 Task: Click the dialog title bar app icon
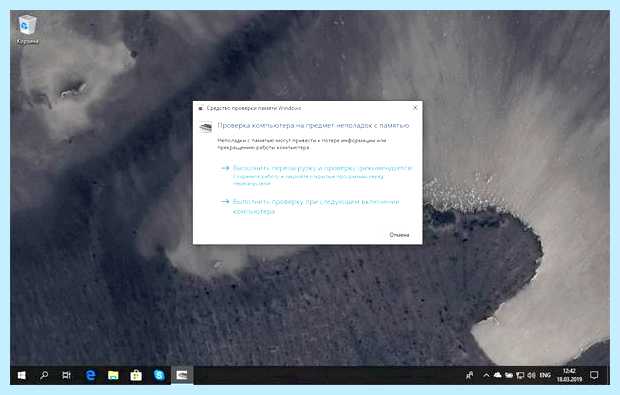tap(200, 108)
